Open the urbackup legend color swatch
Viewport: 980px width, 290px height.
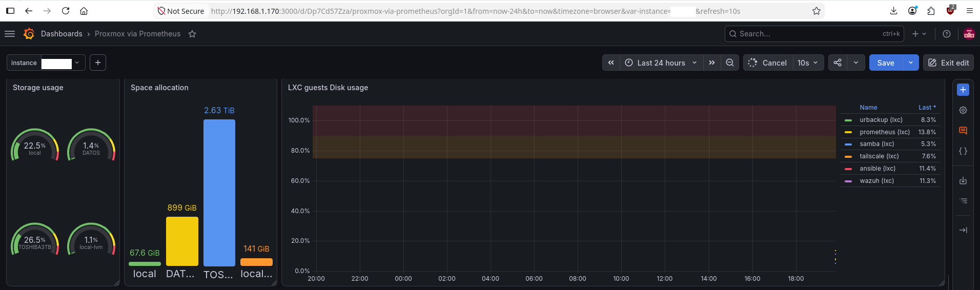(x=848, y=120)
